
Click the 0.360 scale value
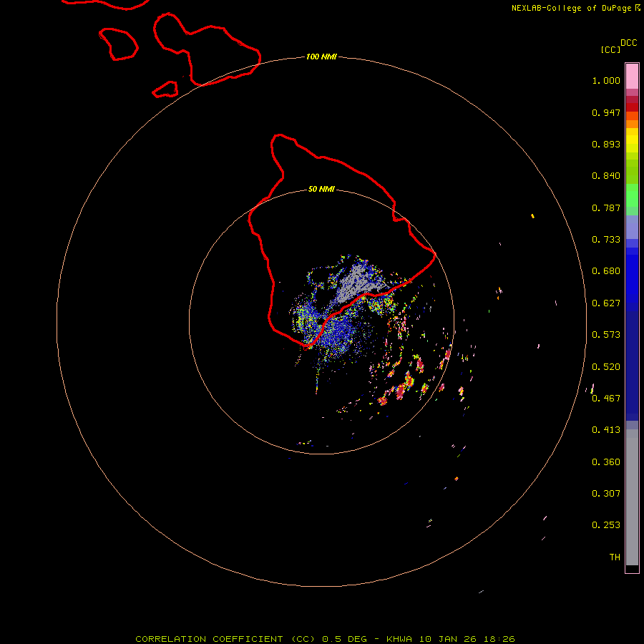tap(606, 462)
